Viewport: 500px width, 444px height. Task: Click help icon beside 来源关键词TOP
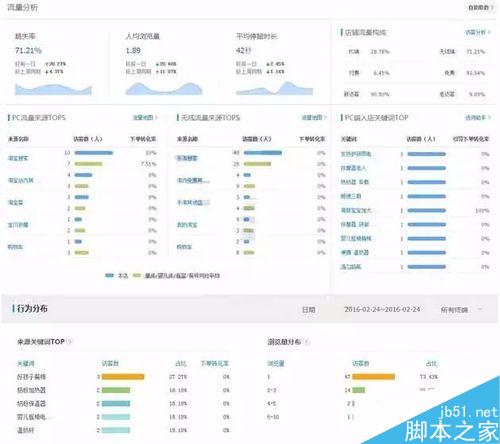[x=69, y=342]
